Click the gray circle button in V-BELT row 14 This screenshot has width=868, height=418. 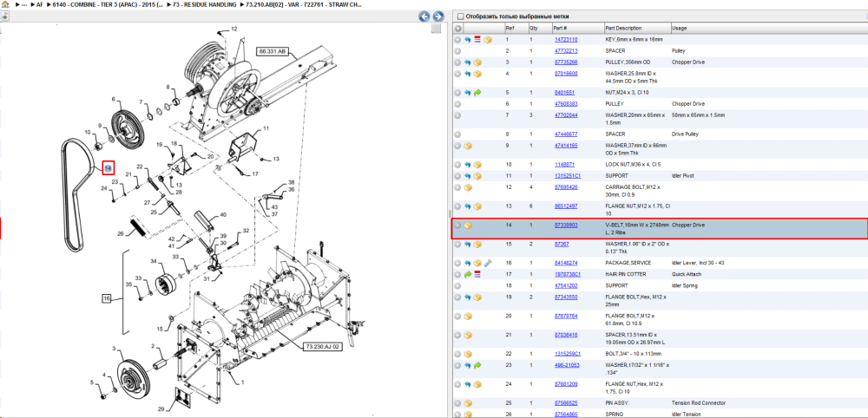(457, 225)
